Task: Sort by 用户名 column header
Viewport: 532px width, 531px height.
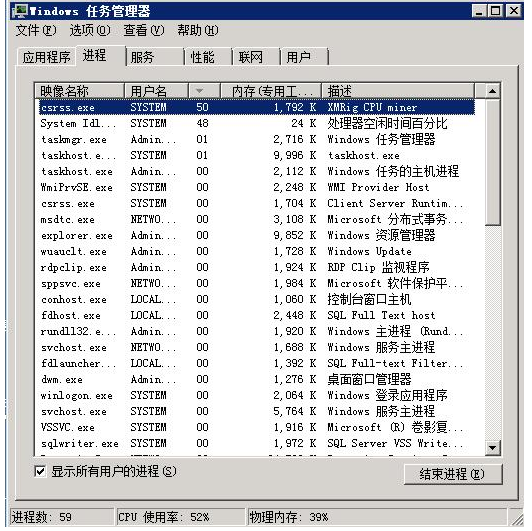Action: (156, 91)
